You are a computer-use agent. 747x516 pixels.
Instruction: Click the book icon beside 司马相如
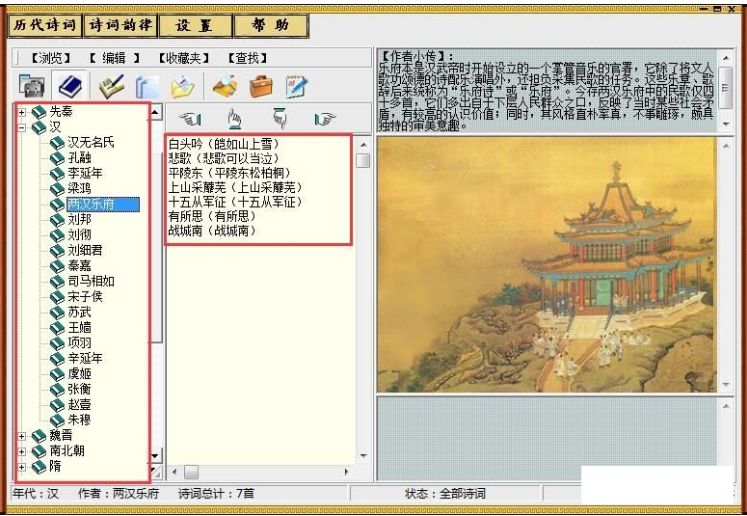coord(57,281)
